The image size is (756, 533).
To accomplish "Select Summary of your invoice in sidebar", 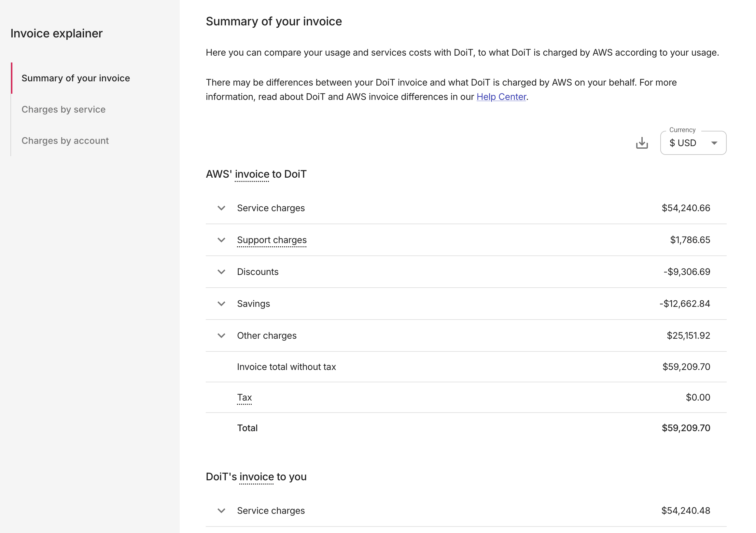I will click(76, 78).
